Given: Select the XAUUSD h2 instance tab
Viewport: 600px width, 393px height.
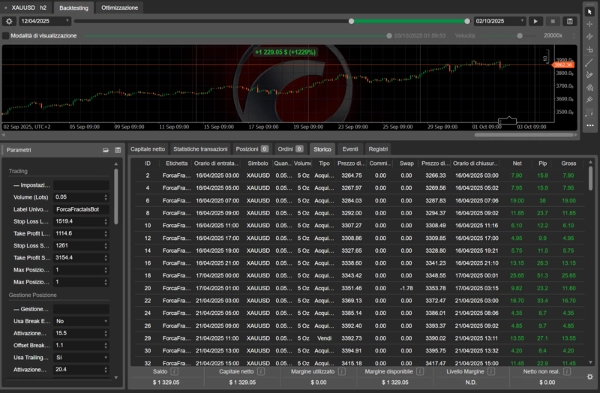Looking at the screenshot, I should click(x=26, y=8).
